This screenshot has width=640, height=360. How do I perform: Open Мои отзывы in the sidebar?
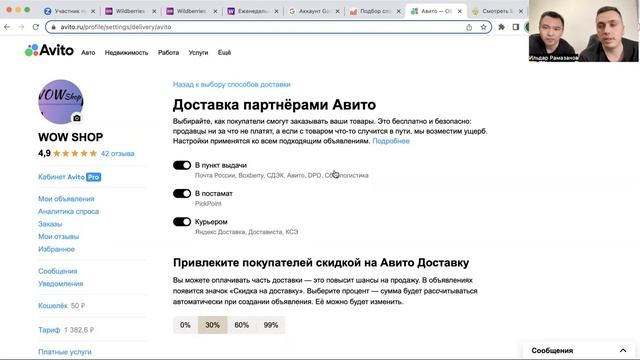pos(58,237)
